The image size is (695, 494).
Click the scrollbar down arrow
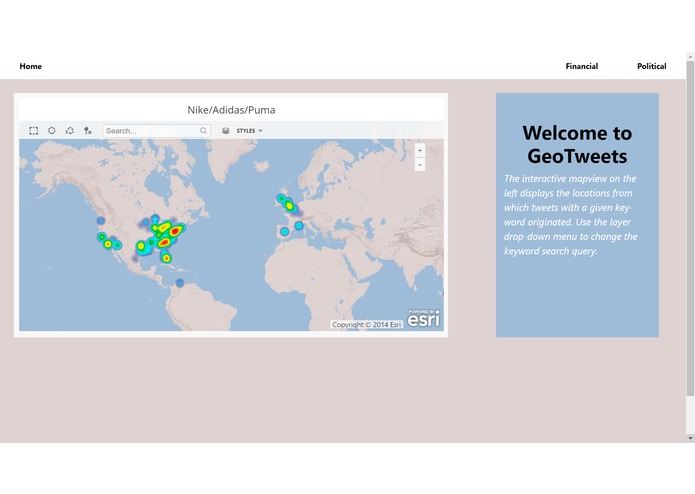point(690,438)
